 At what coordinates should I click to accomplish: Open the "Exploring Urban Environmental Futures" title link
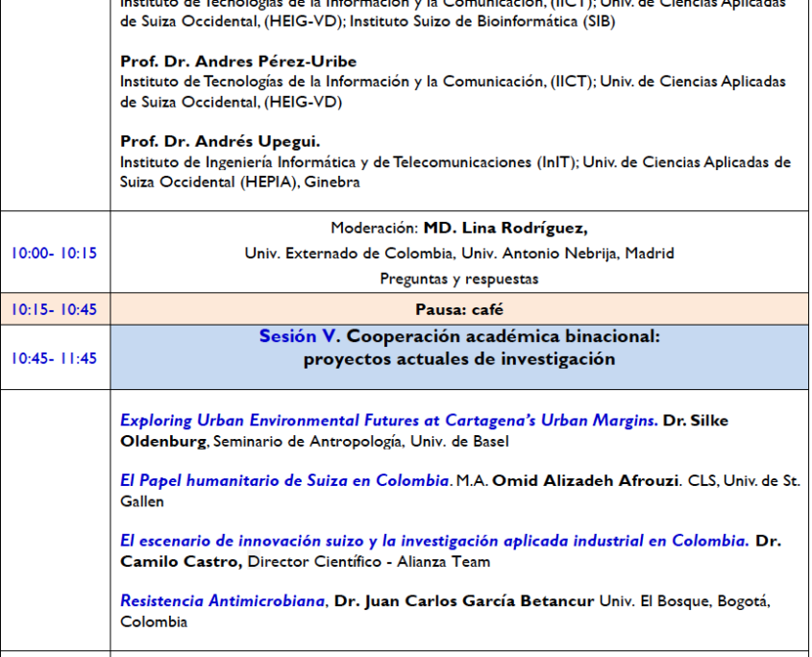pos(388,421)
